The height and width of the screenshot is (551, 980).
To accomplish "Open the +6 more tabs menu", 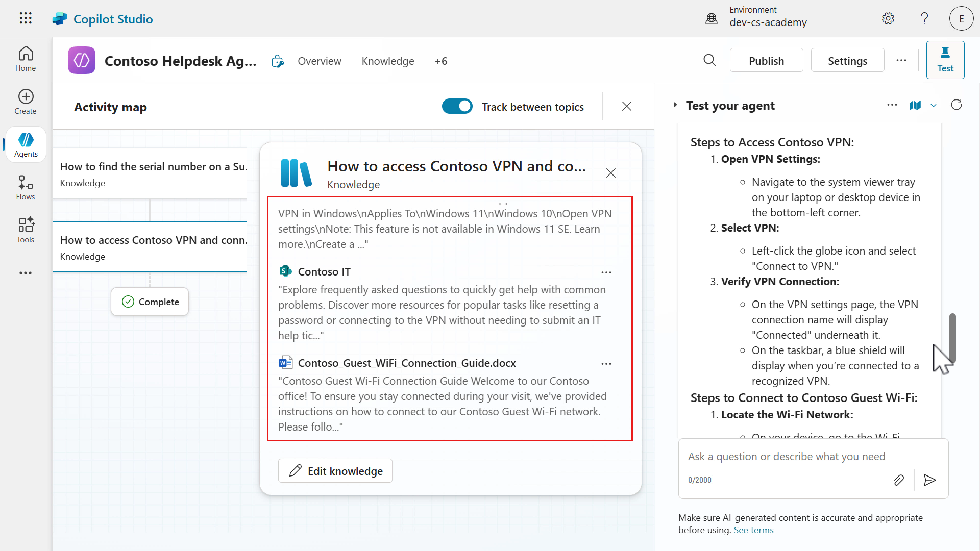I will pyautogui.click(x=441, y=61).
